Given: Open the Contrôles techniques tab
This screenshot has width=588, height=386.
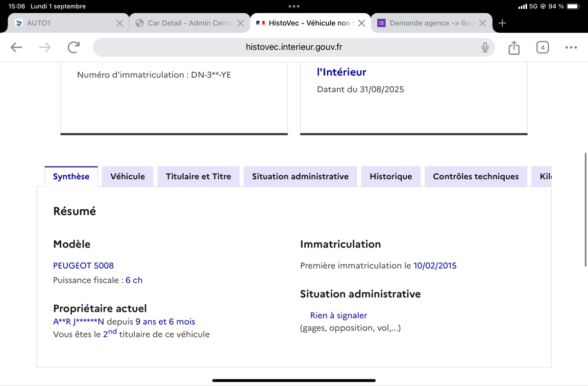Looking at the screenshot, I should tap(476, 176).
